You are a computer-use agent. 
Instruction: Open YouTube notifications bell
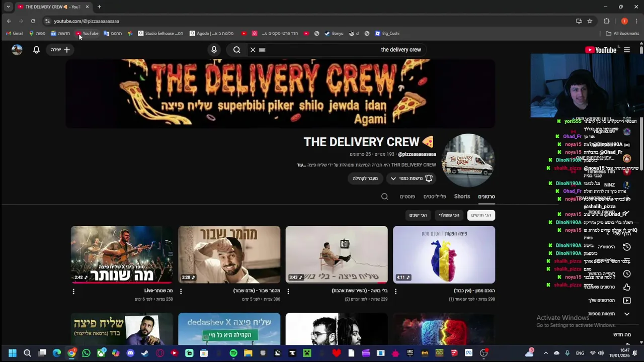[36, 50]
